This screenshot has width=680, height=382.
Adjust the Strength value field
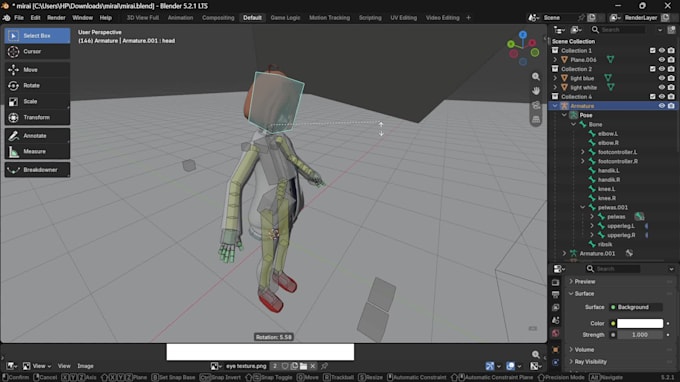point(640,335)
